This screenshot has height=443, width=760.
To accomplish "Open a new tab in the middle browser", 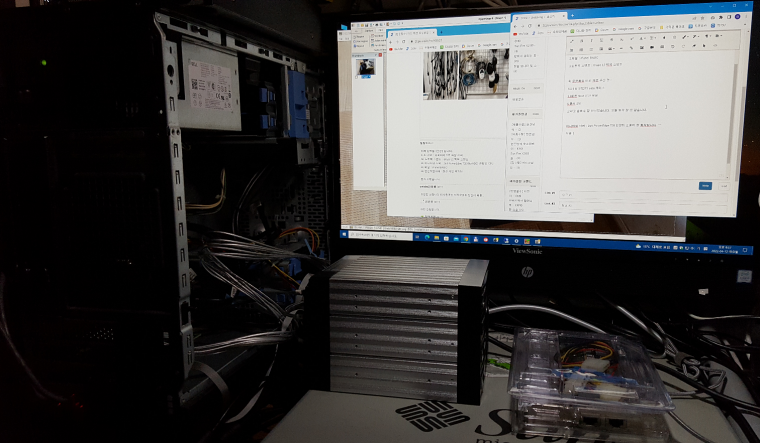I will point(442,32).
